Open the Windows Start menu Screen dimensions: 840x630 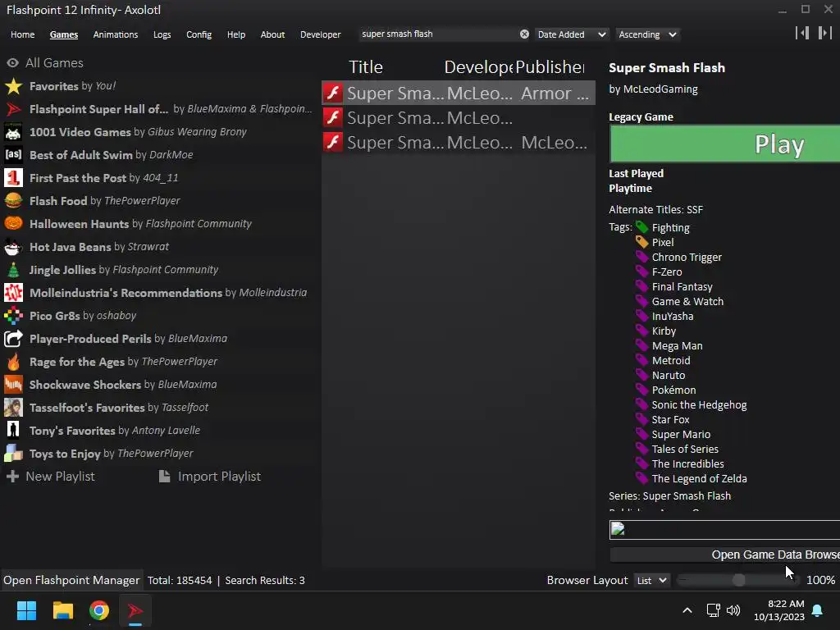(26, 610)
